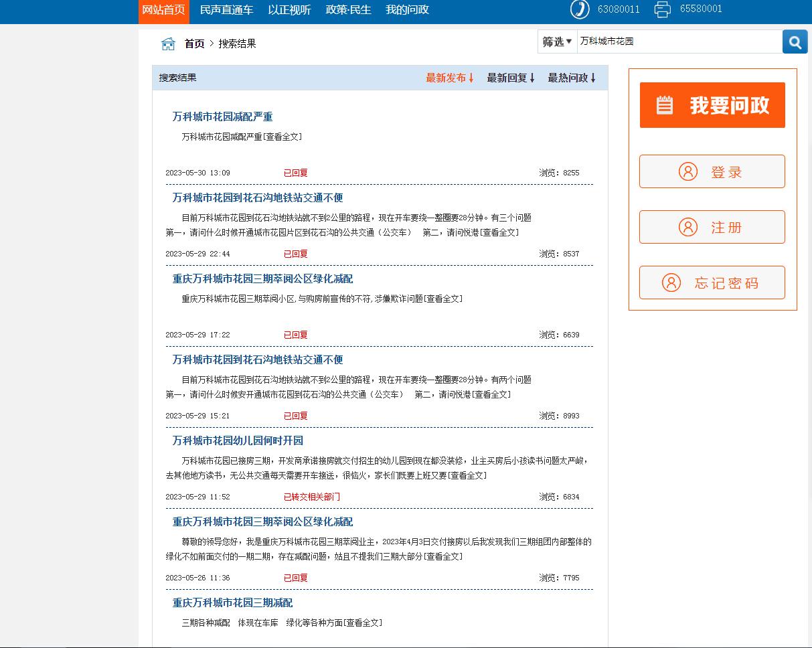Open the 筛选 filter dropdown
812x648 pixels.
tap(556, 42)
